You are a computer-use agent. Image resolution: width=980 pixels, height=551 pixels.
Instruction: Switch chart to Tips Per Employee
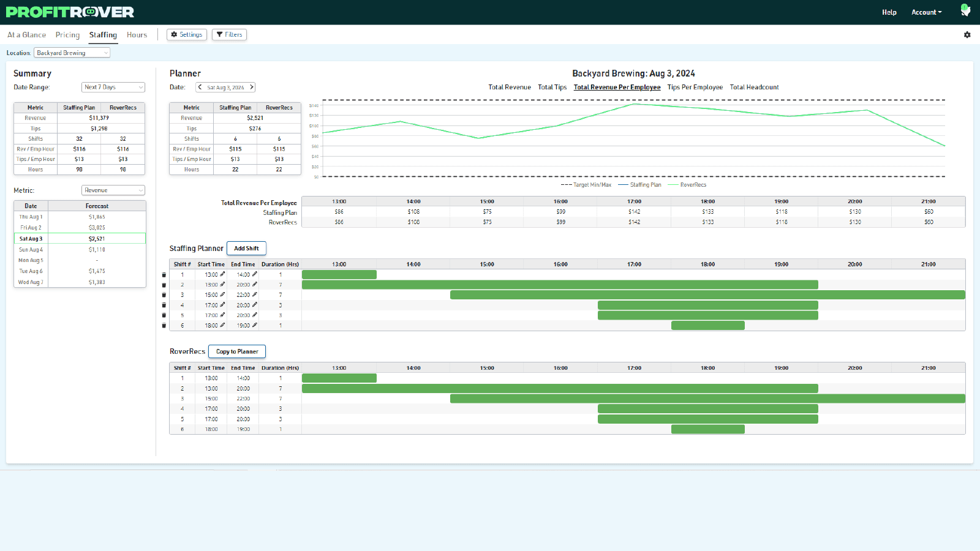[x=695, y=88]
